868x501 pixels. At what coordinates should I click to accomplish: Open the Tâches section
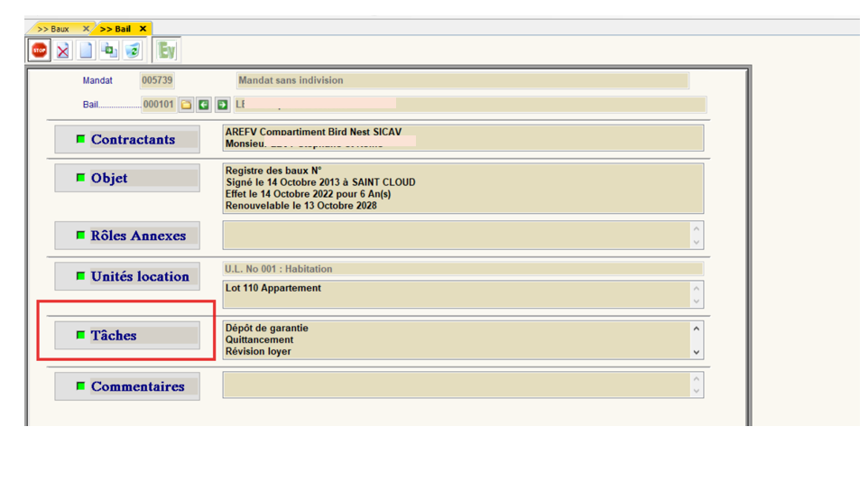pyautogui.click(x=127, y=335)
